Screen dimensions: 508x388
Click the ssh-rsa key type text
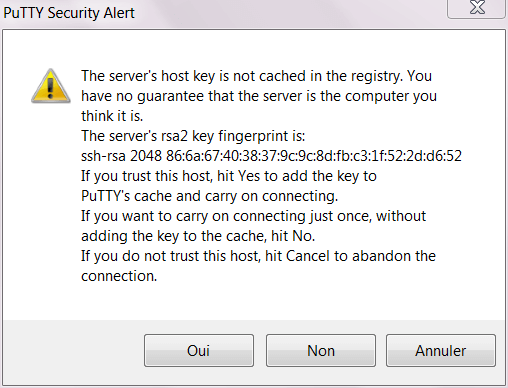(x=103, y=156)
